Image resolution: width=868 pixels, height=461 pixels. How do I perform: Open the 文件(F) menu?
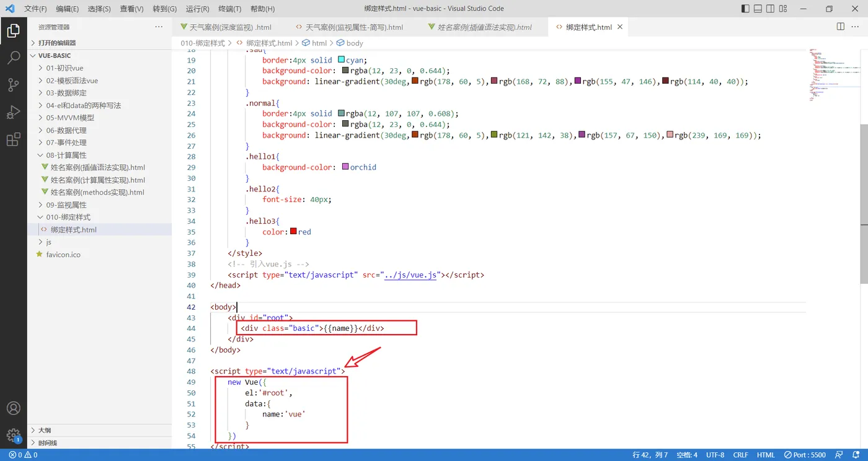point(35,9)
